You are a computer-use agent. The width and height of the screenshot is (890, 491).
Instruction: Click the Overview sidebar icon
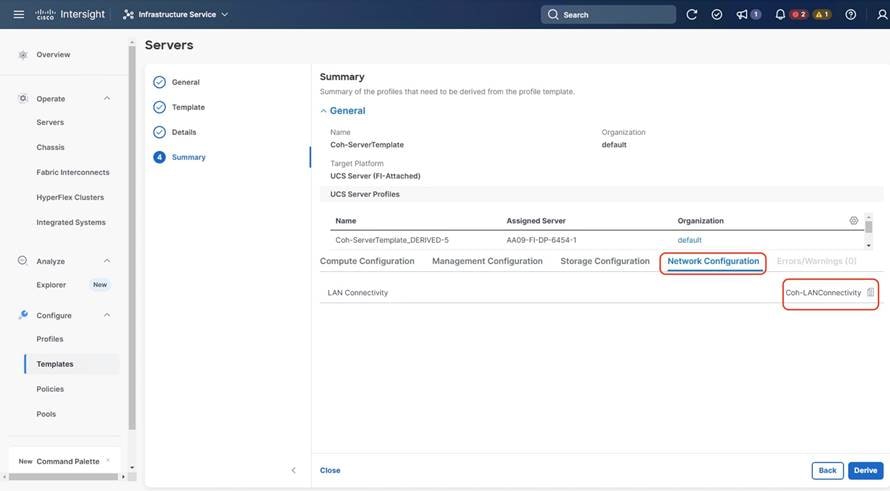23,54
